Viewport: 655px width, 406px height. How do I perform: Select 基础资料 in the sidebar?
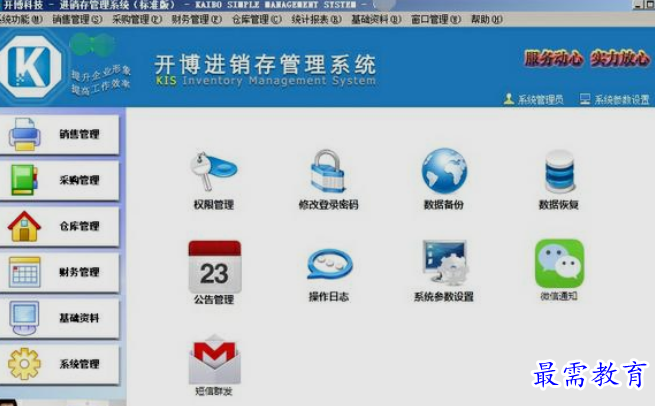point(59,318)
